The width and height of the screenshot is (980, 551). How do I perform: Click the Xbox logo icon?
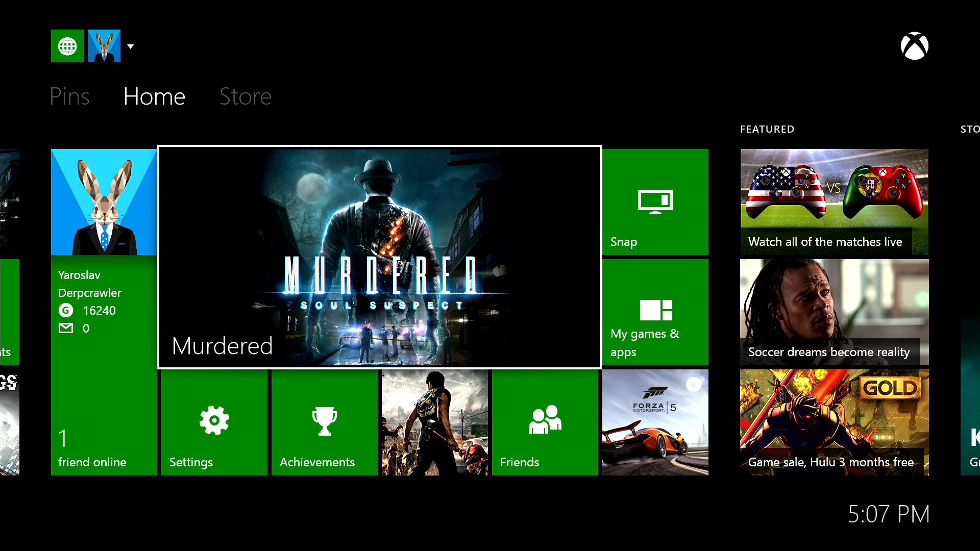(x=915, y=46)
